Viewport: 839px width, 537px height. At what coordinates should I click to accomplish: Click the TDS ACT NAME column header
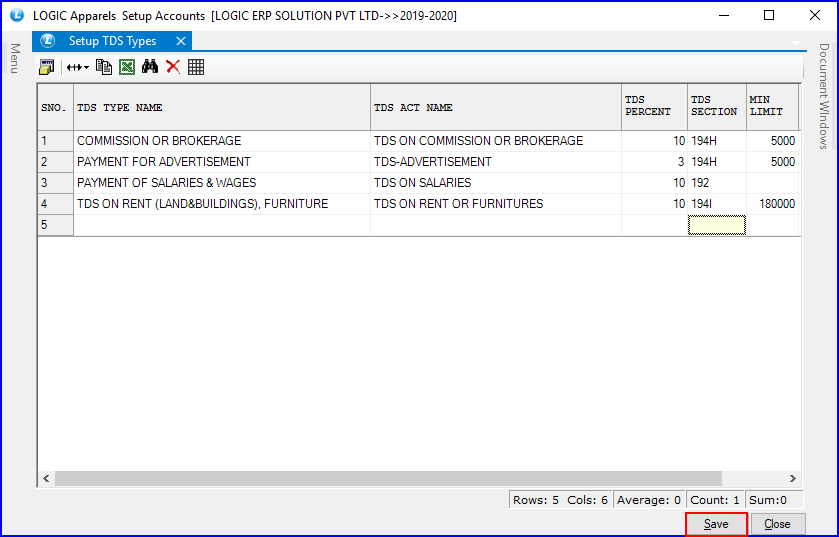coord(495,107)
